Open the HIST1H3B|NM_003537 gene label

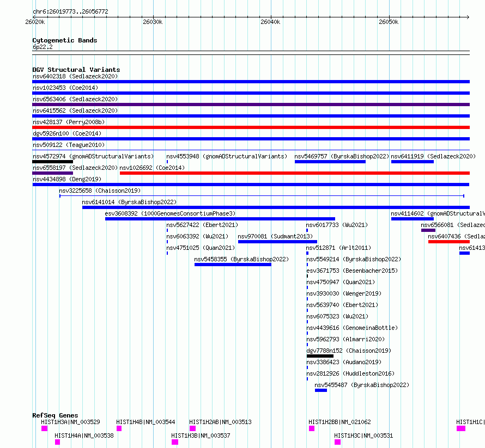tap(201, 435)
